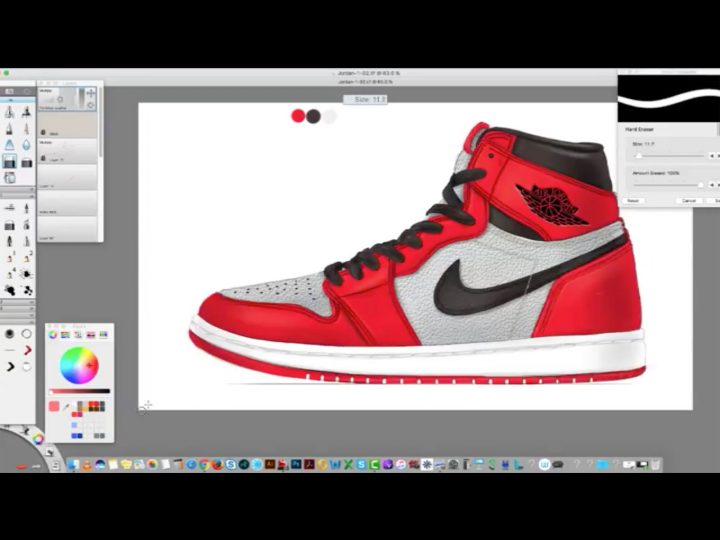Screen dimensions: 720x540
Task: Choose the white circle brush tip
Action: pyautogui.click(x=27, y=334)
